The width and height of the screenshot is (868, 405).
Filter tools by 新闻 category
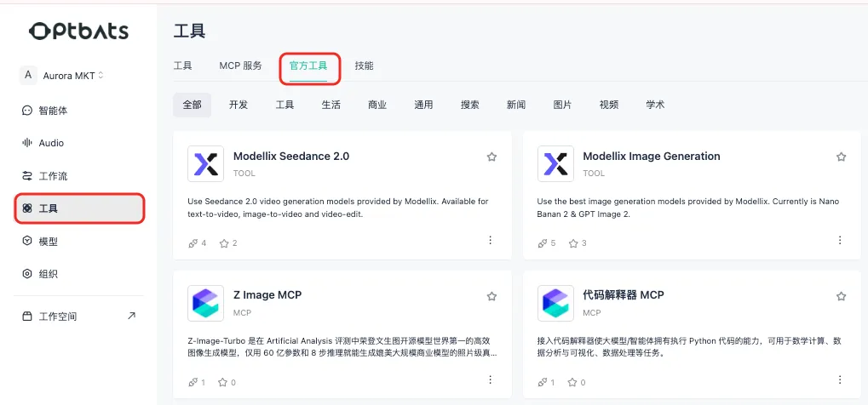tap(516, 106)
